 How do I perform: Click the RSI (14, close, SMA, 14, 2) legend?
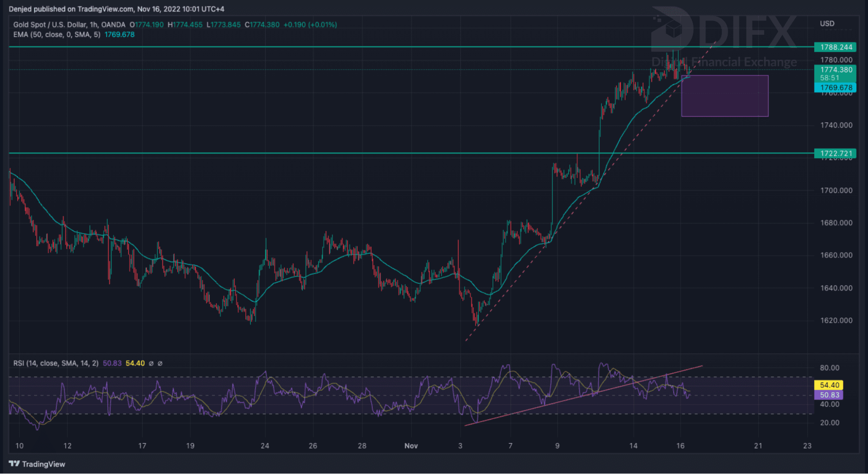56,363
